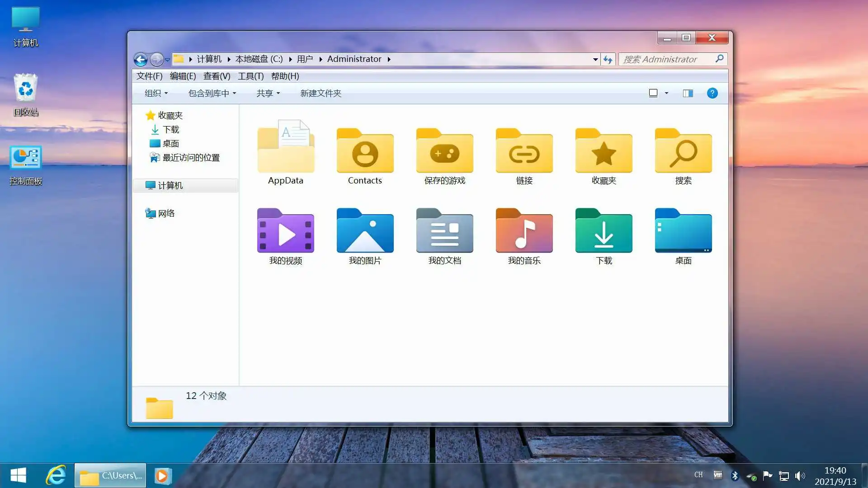868x488 pixels.
Task: Click the volume icon in system tray
Action: pyautogui.click(x=800, y=475)
